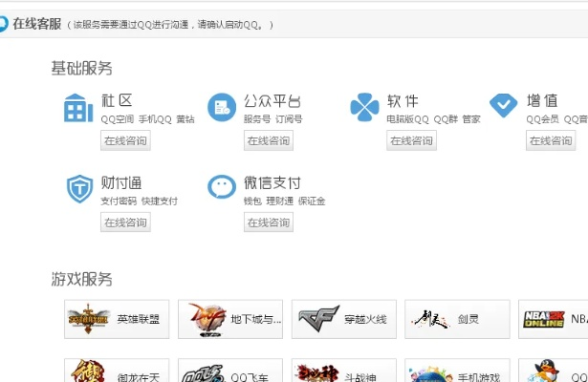Click the 支付密码 快捷支付 subtitle
Viewport: 588px width, 382px height.
tap(140, 202)
